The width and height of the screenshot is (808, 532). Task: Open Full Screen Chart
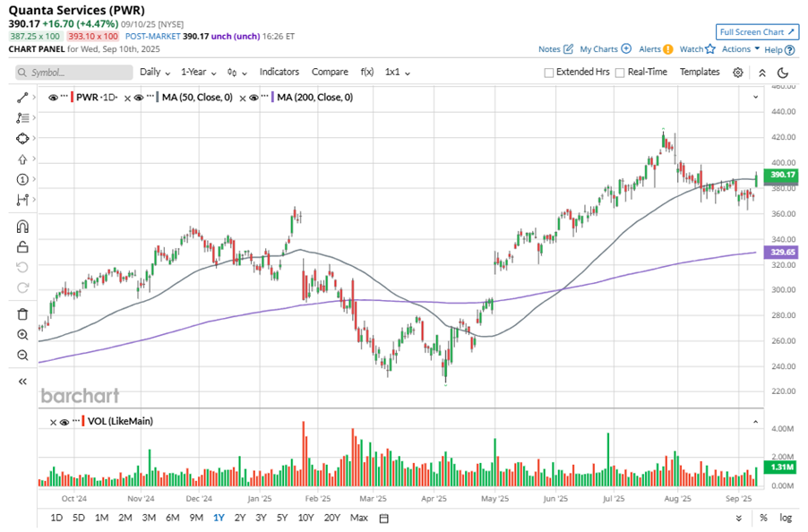point(757,32)
